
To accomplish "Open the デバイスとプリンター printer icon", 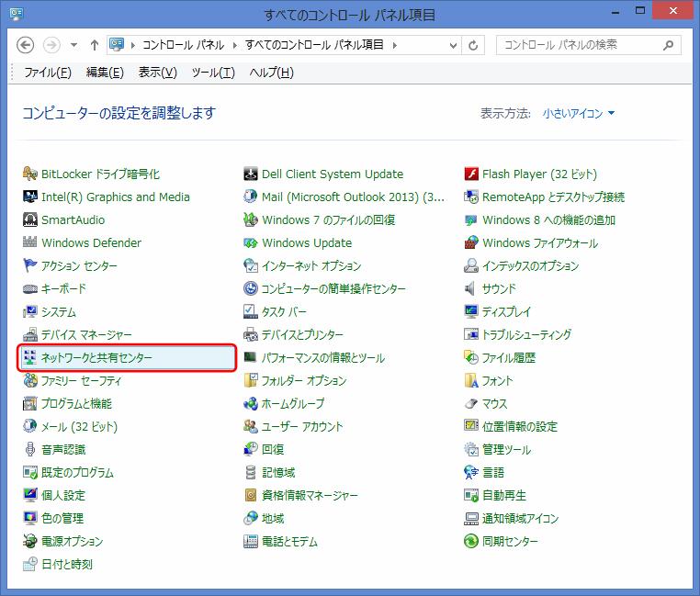I will tap(251, 334).
